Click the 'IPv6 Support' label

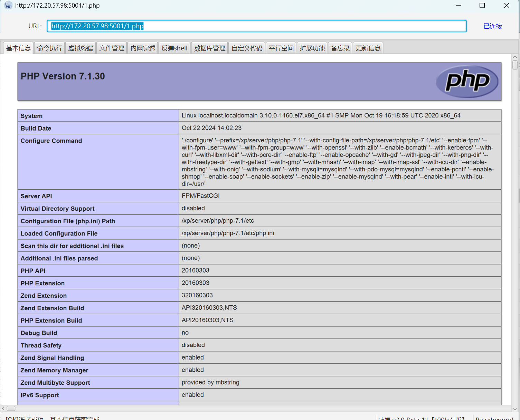click(40, 395)
